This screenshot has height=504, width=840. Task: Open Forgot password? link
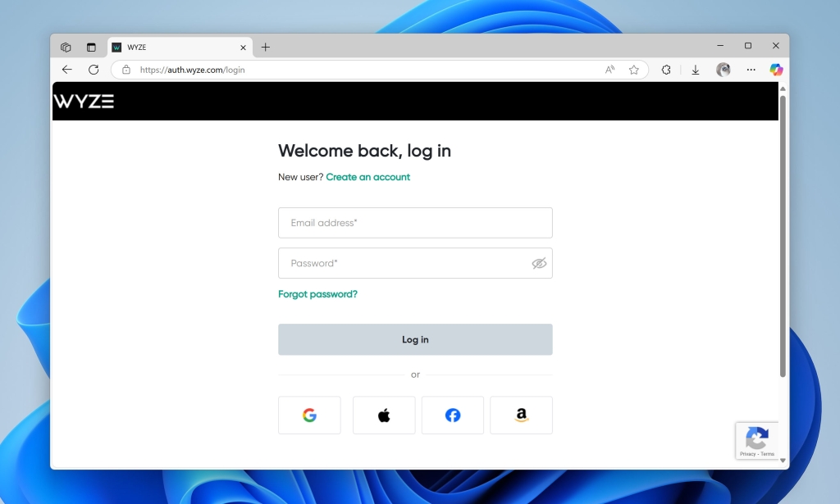[317, 294]
